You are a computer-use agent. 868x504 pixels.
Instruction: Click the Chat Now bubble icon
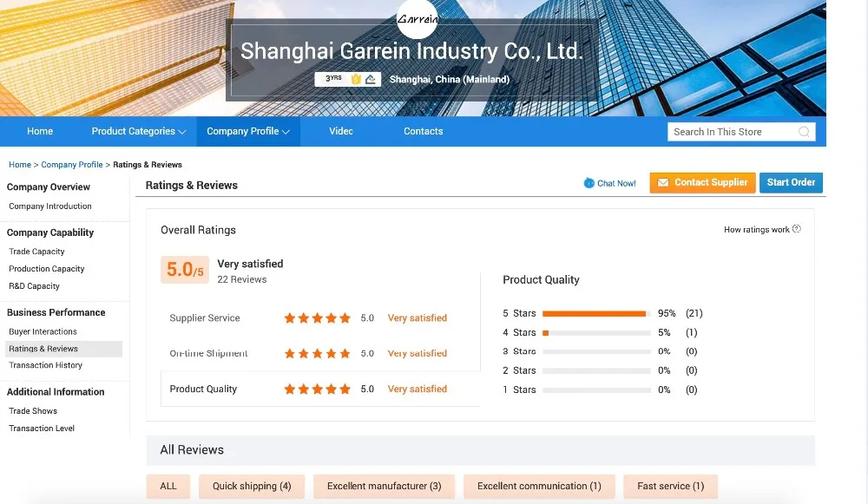589,183
